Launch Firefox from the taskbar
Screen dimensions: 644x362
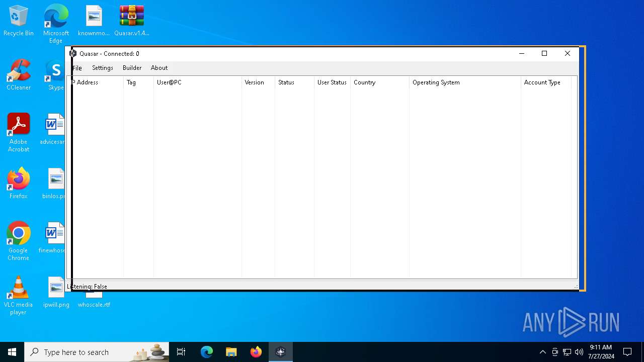[256, 352]
